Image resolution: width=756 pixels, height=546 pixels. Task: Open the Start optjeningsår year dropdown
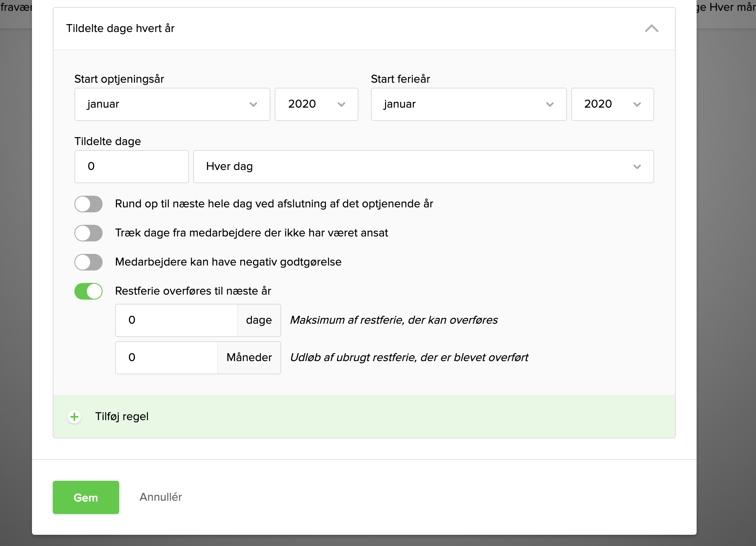[x=317, y=104]
